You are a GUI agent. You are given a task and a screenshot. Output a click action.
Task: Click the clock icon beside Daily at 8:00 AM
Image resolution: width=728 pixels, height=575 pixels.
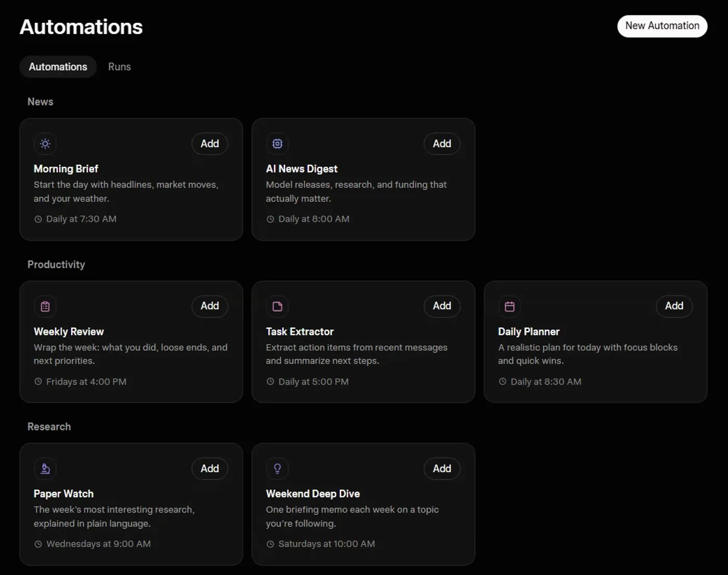pyautogui.click(x=270, y=219)
